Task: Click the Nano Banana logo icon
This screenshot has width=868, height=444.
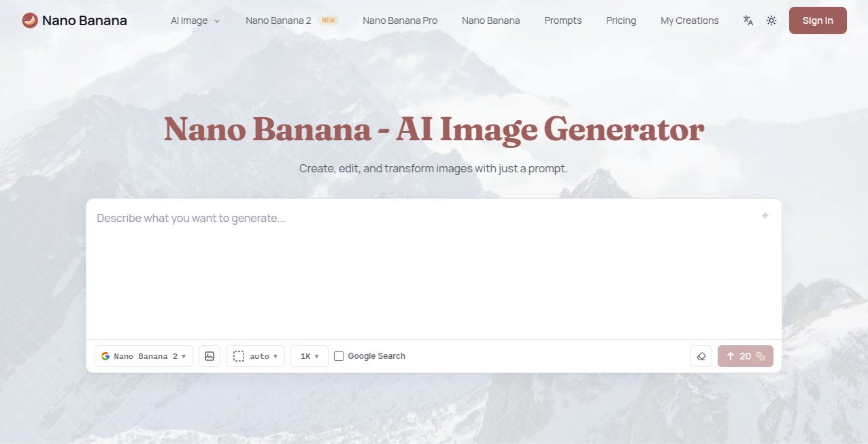Action: pyautogui.click(x=30, y=20)
